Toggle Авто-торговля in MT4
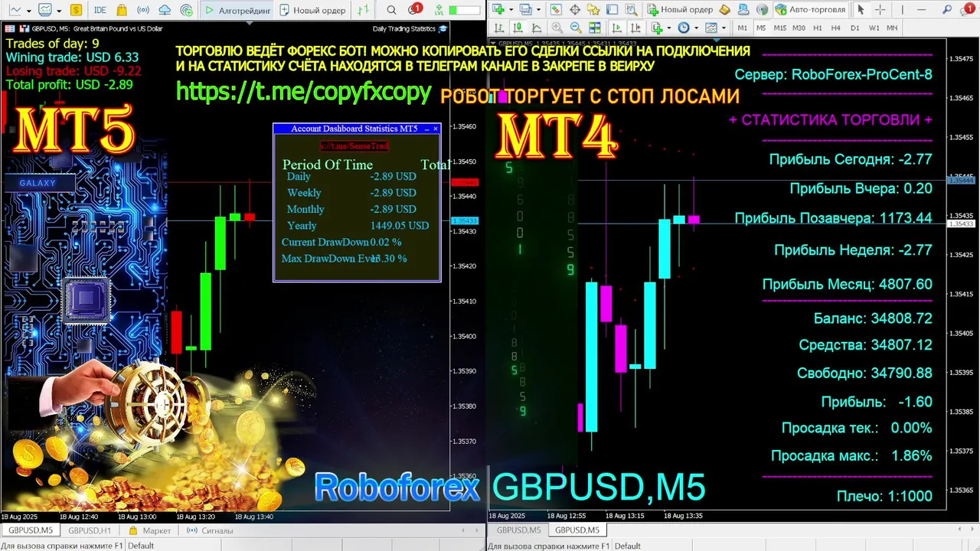Image resolution: width=980 pixels, height=551 pixels. click(x=809, y=9)
